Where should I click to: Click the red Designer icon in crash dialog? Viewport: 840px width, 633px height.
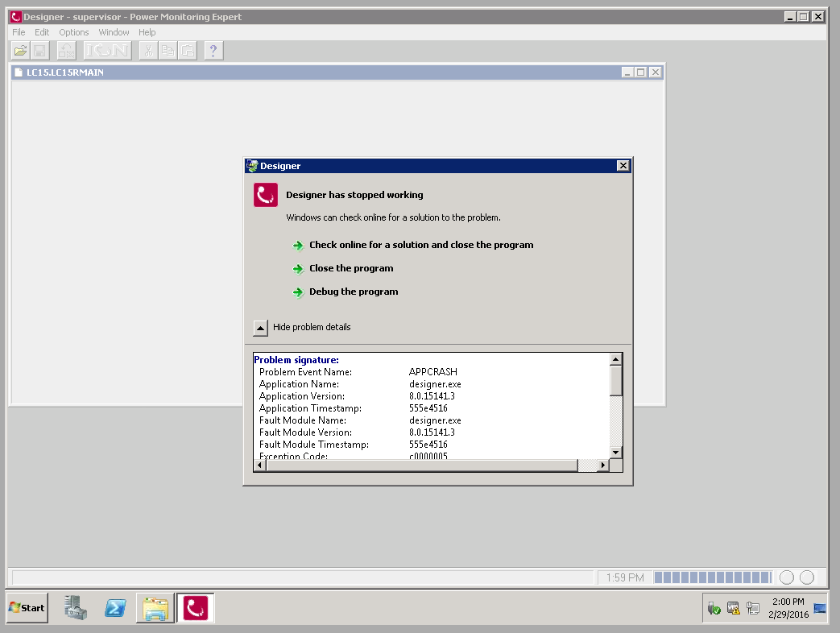tap(266, 195)
